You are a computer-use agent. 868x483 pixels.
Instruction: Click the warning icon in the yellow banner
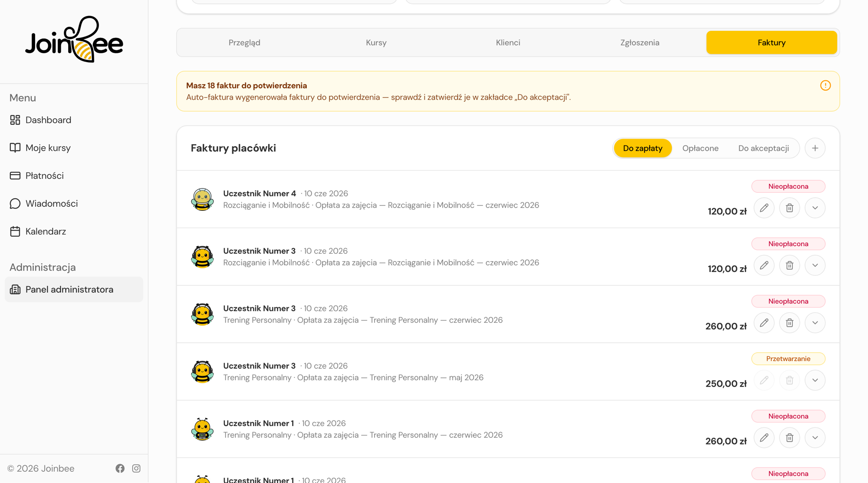(825, 86)
